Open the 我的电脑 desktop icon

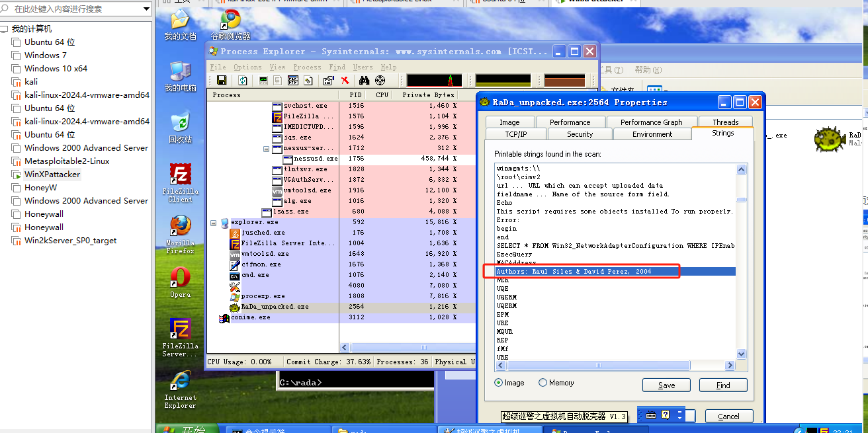[x=180, y=77]
